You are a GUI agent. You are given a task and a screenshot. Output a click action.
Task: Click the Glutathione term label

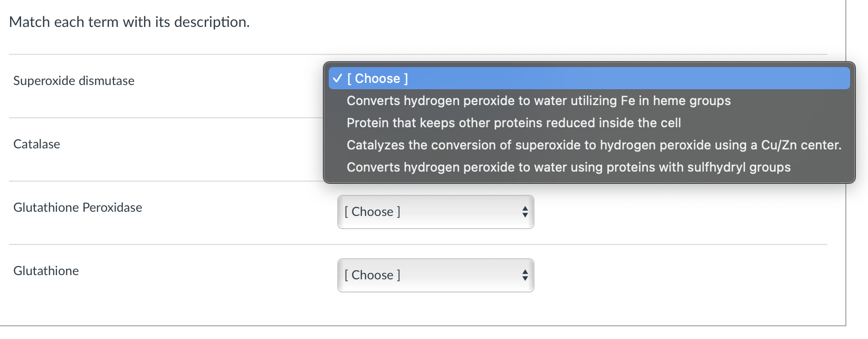(45, 270)
